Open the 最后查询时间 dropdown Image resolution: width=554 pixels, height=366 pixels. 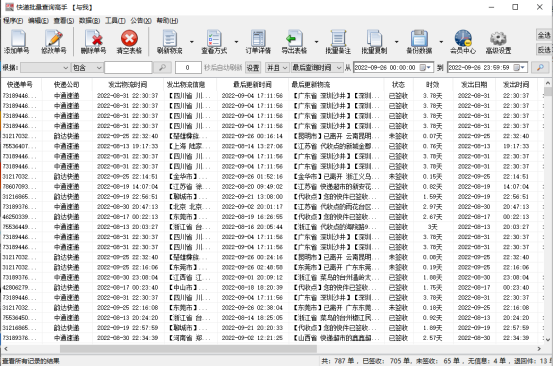(317, 67)
